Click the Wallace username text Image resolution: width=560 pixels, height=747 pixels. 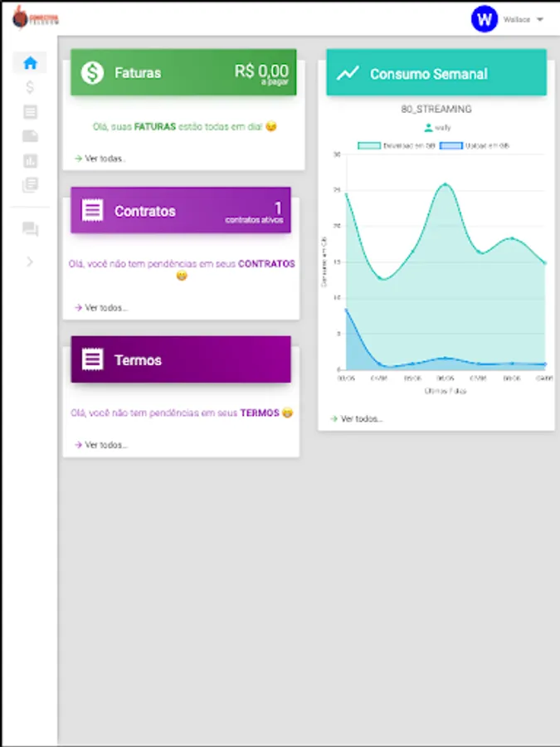[x=517, y=20]
